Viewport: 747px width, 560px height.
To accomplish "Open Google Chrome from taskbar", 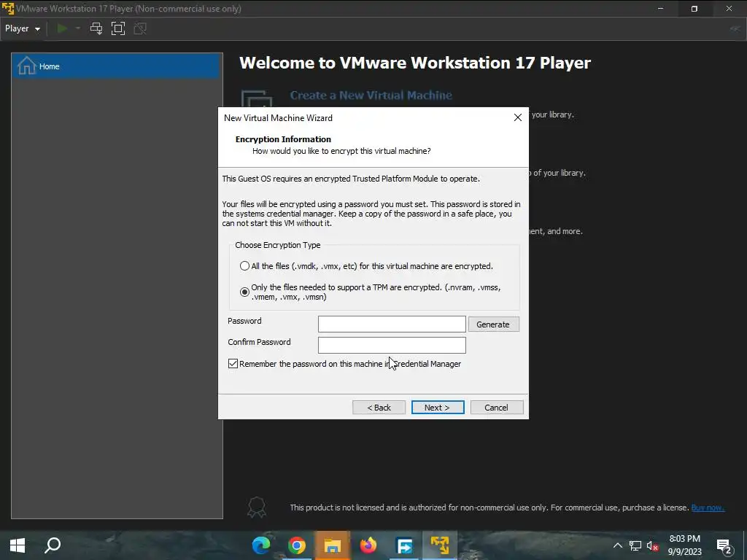I will tap(297, 545).
